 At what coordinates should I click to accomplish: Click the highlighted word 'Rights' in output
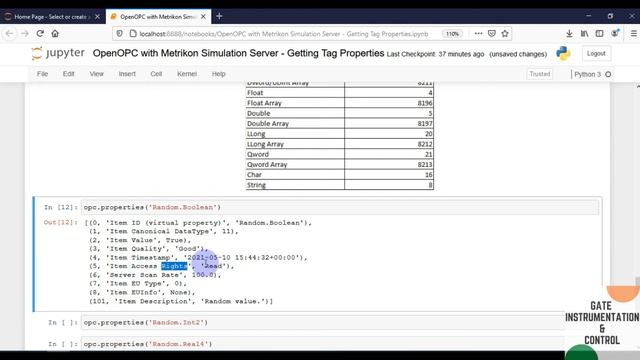[174, 266]
